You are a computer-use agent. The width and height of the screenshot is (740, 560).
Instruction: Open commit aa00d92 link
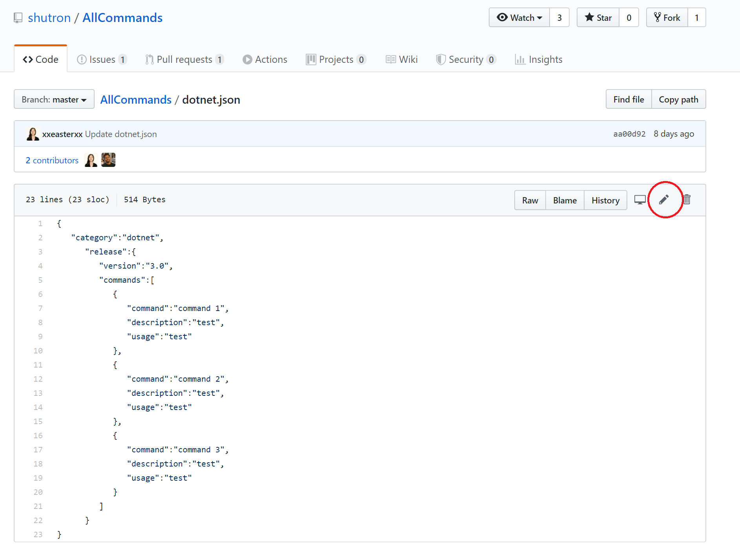click(629, 134)
